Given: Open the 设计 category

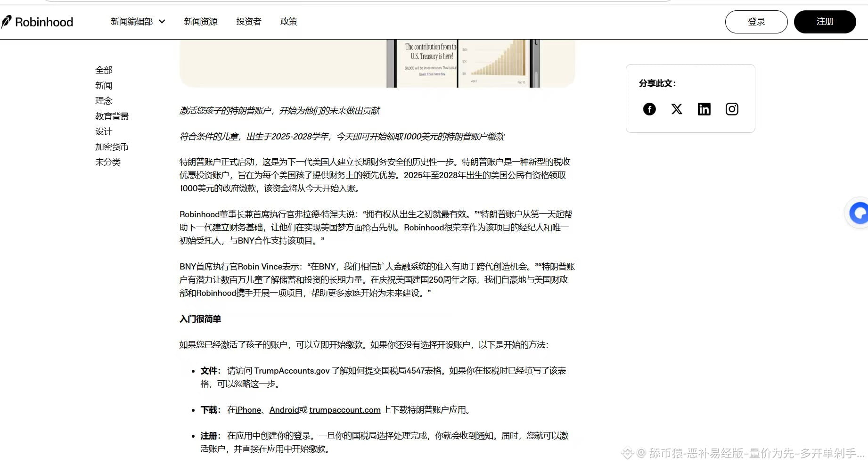Looking at the screenshot, I should [104, 131].
